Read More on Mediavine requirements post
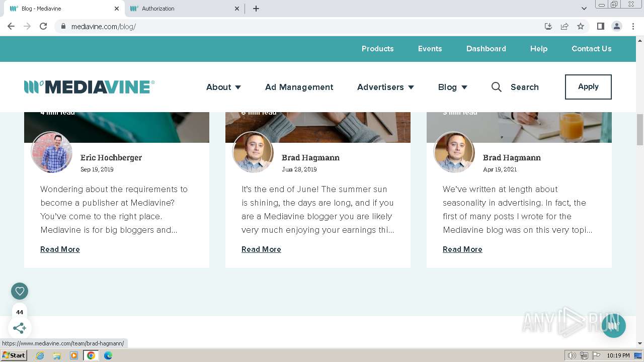This screenshot has width=644, height=362. 60,249
